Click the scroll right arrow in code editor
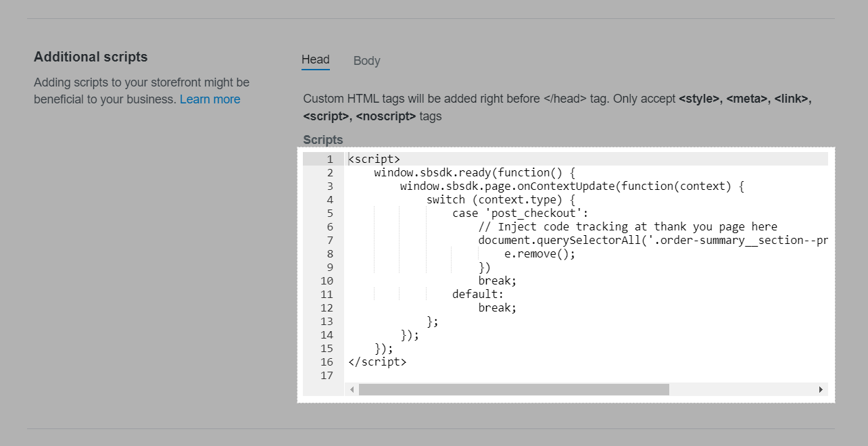 pos(821,390)
